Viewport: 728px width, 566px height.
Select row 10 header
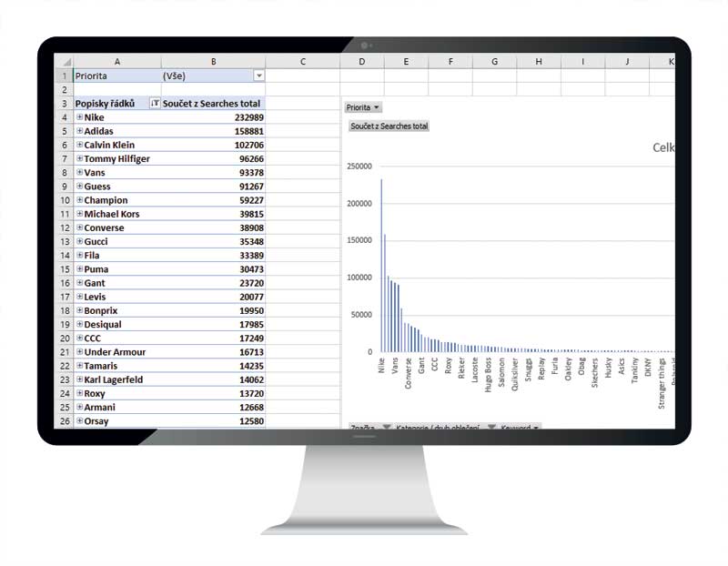point(64,200)
